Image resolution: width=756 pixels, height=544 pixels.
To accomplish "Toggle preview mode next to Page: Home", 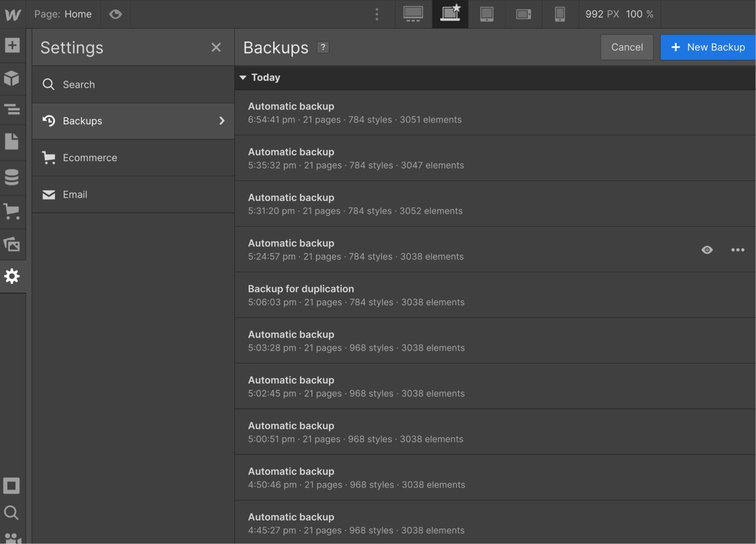I will [x=115, y=14].
